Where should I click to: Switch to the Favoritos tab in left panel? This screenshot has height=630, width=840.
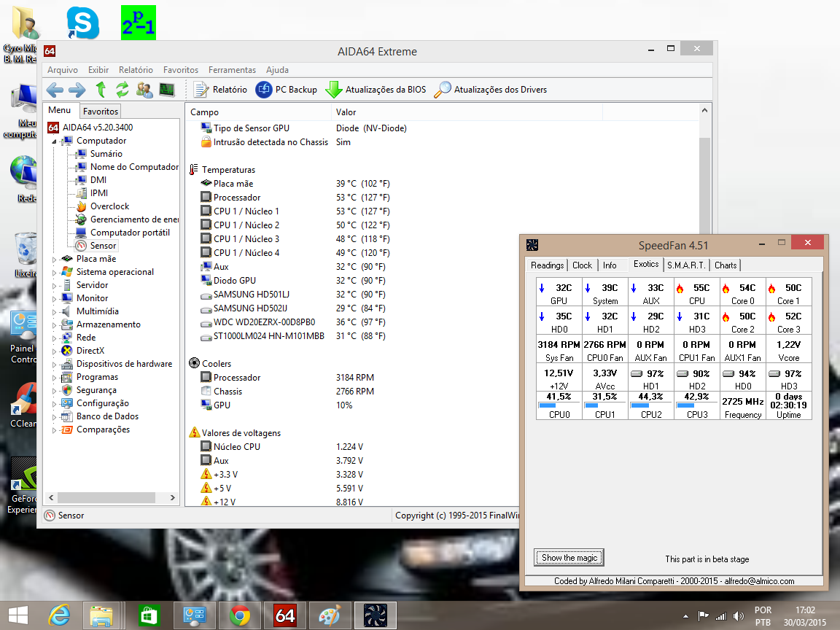point(100,111)
